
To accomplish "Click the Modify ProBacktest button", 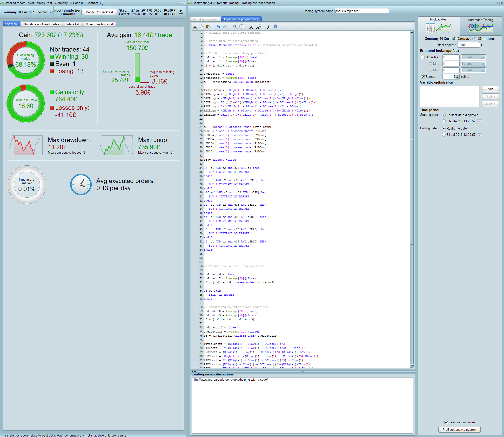I will coord(99,12).
